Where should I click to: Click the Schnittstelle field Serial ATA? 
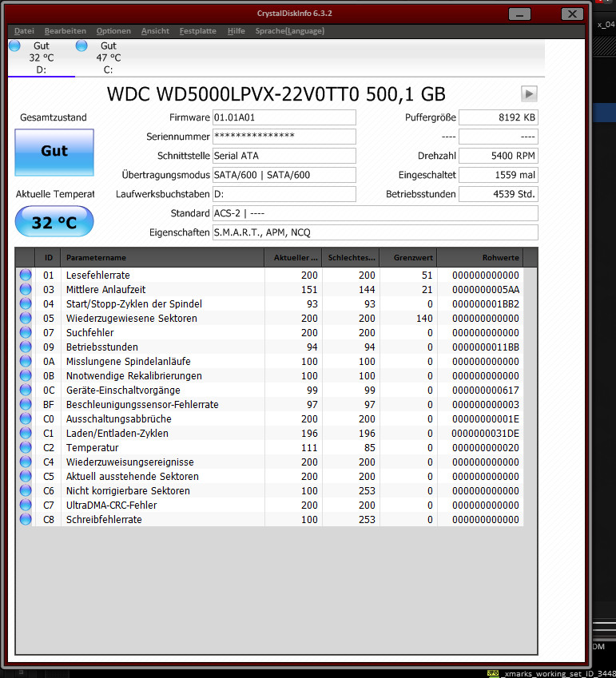click(284, 156)
